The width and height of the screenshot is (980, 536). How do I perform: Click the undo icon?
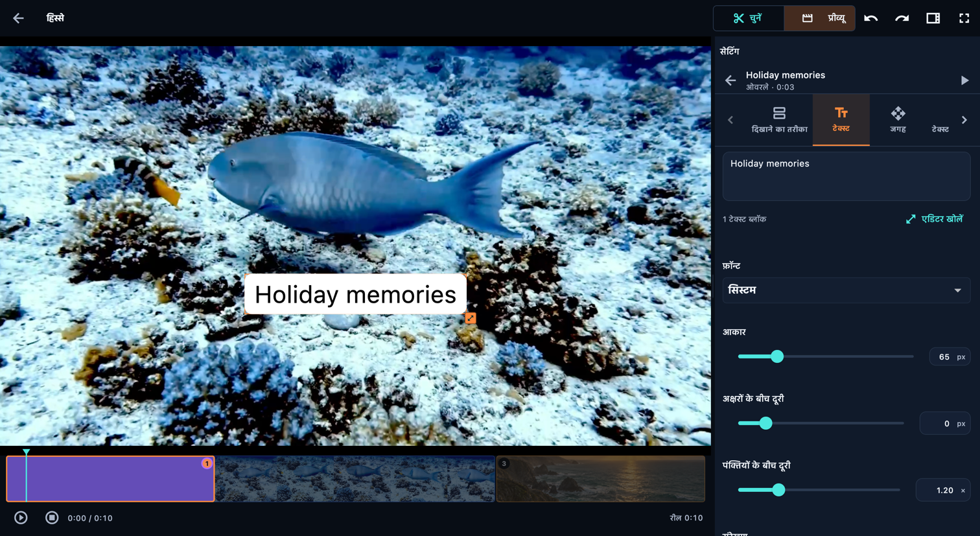[870, 18]
